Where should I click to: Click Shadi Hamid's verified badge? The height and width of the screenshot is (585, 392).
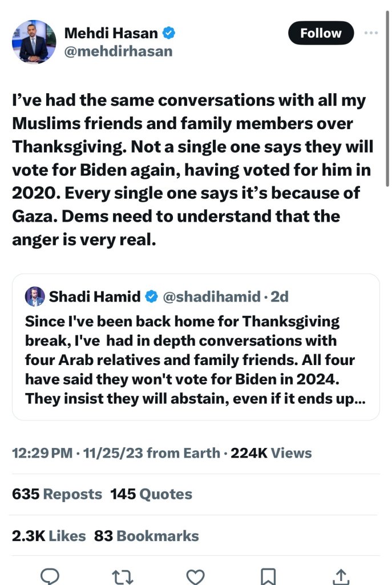pyautogui.click(x=151, y=296)
